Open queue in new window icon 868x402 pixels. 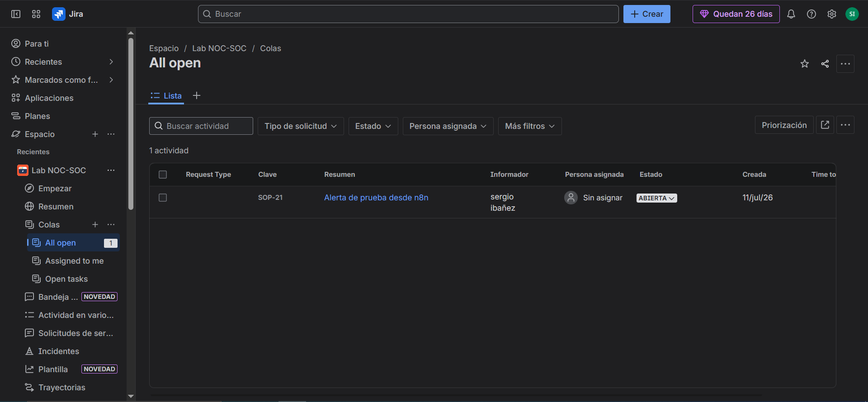[x=825, y=125]
